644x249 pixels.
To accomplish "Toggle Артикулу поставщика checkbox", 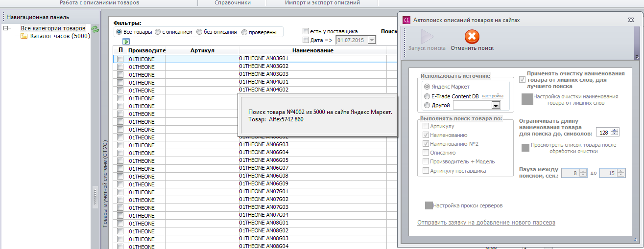I will [426, 170].
